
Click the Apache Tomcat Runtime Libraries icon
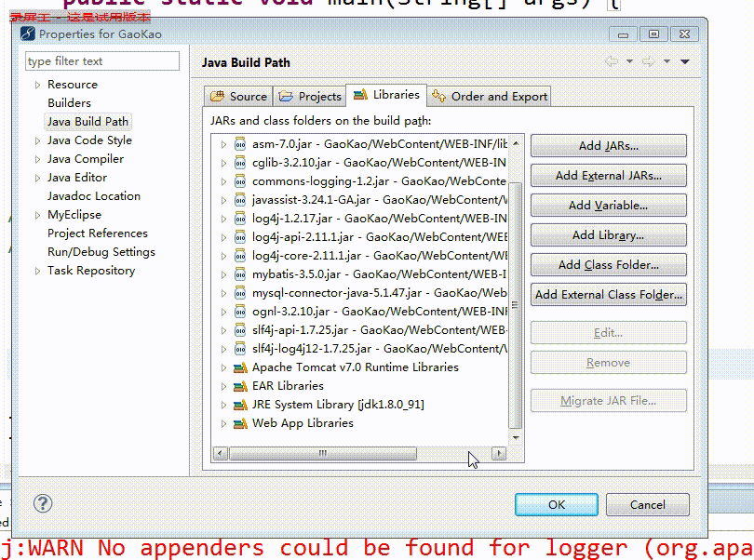(240, 367)
